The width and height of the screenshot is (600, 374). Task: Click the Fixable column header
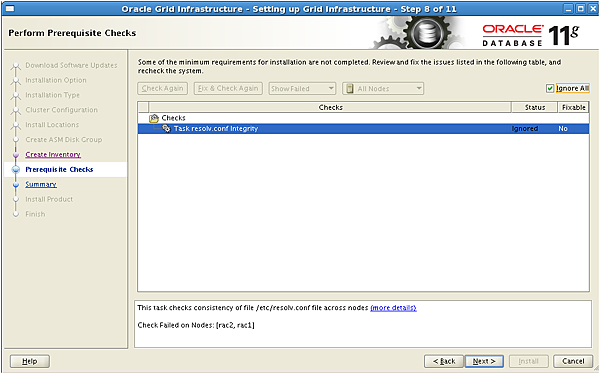tap(573, 108)
